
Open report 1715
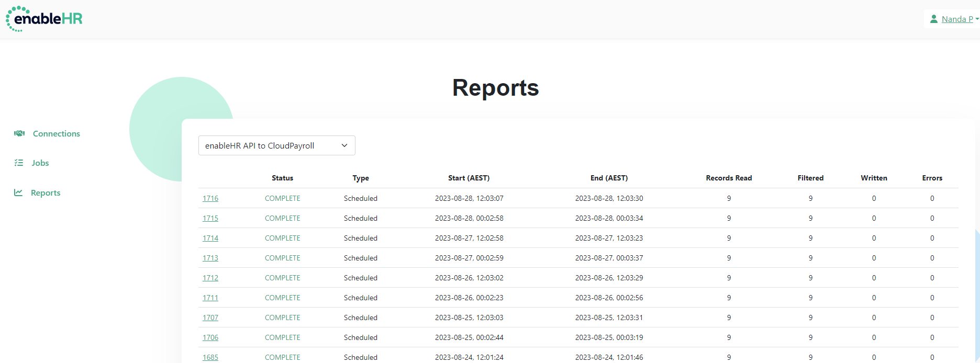point(210,218)
